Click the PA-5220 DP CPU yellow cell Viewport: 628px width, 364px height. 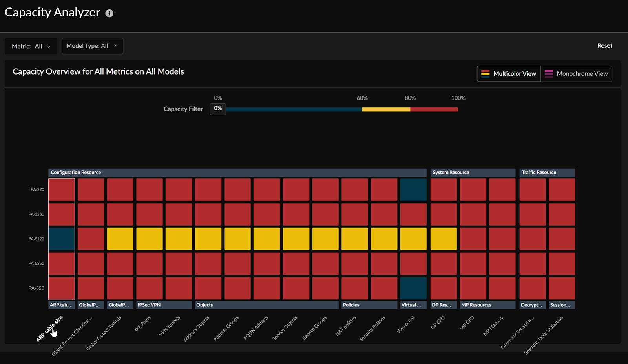point(444,239)
